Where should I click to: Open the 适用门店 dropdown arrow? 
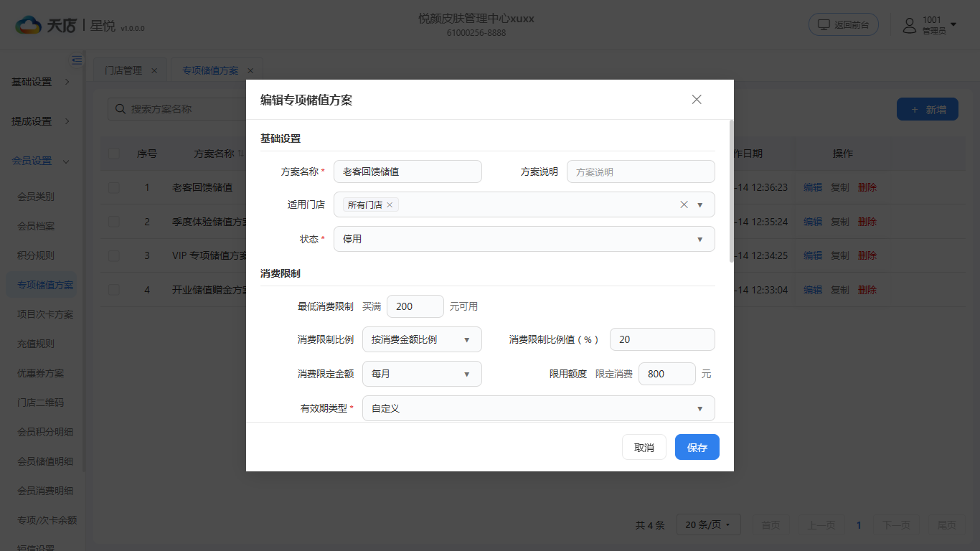(700, 205)
